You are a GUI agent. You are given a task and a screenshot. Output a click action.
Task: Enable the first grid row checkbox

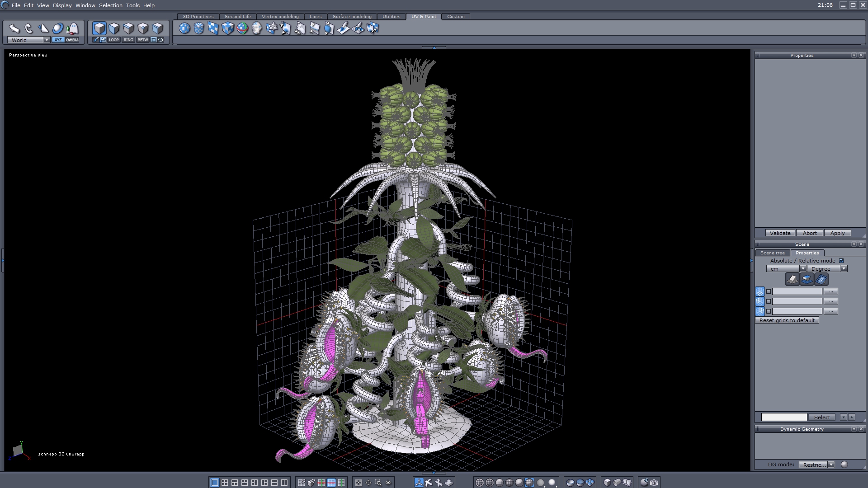point(769,291)
